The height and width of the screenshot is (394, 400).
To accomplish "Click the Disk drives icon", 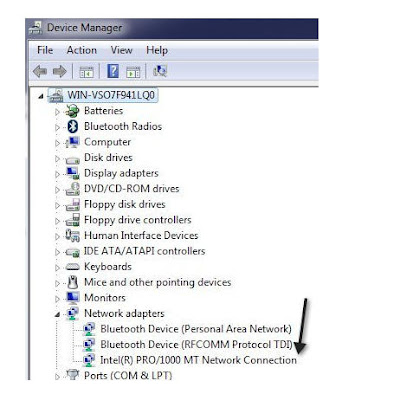I will click(x=72, y=160).
